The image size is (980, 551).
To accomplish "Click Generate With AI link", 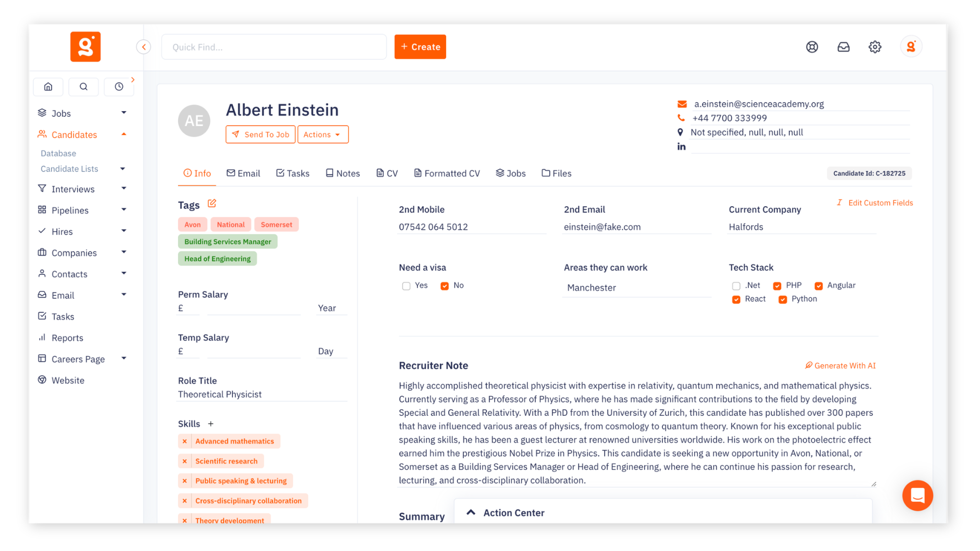I will pyautogui.click(x=840, y=366).
